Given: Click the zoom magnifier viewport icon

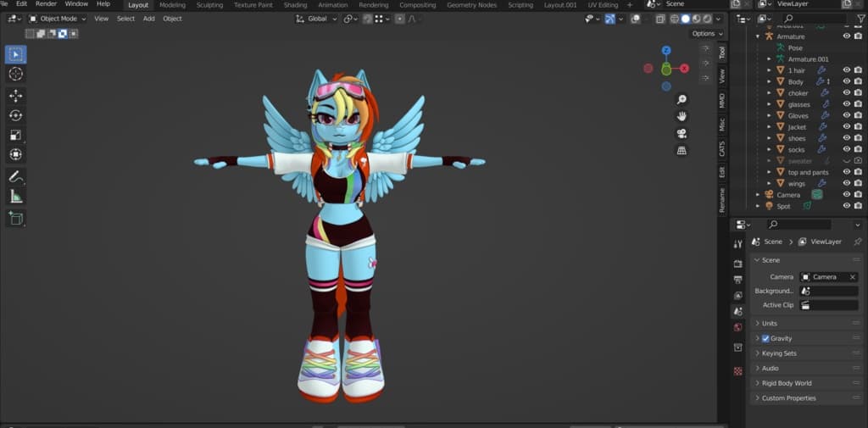Looking at the screenshot, I should [x=682, y=99].
